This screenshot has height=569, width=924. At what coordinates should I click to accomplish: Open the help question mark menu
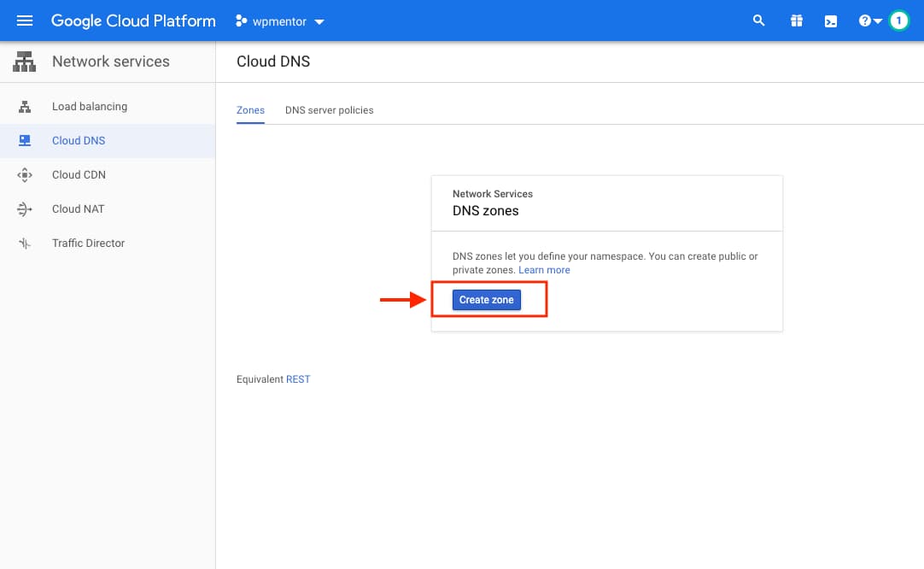point(870,21)
